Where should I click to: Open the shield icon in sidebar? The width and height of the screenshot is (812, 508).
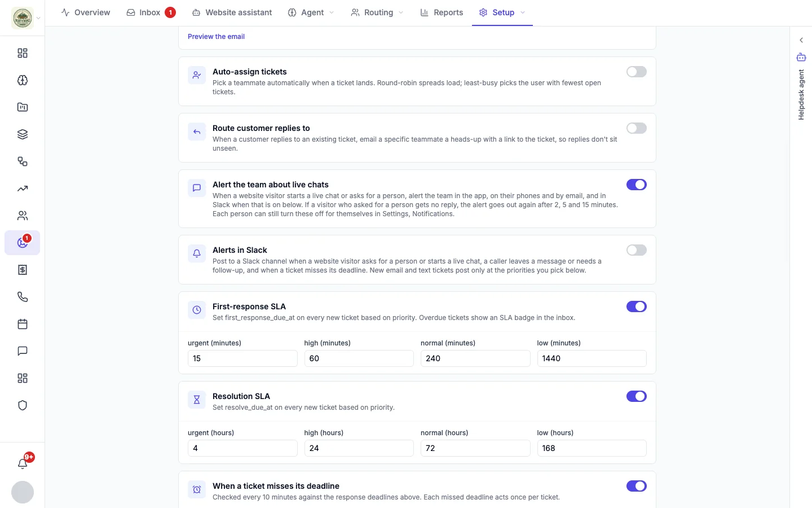point(23,405)
